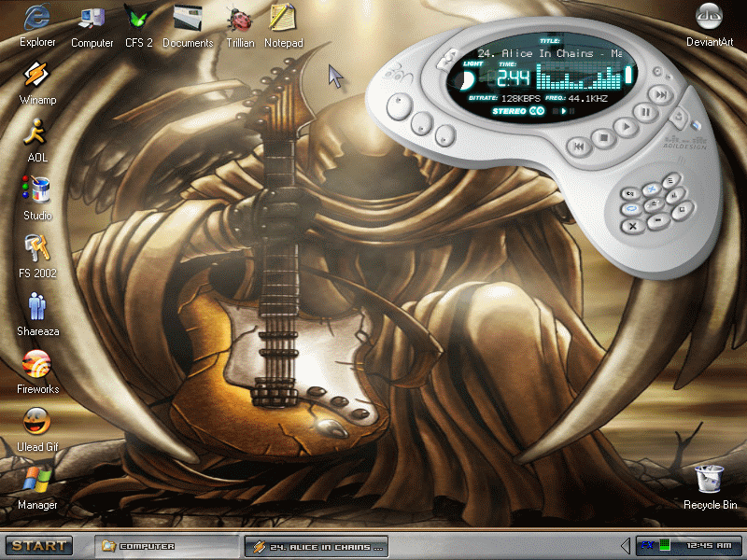This screenshot has width=747, height=560.
Task: Click the FX system tray icon
Action: click(648, 545)
